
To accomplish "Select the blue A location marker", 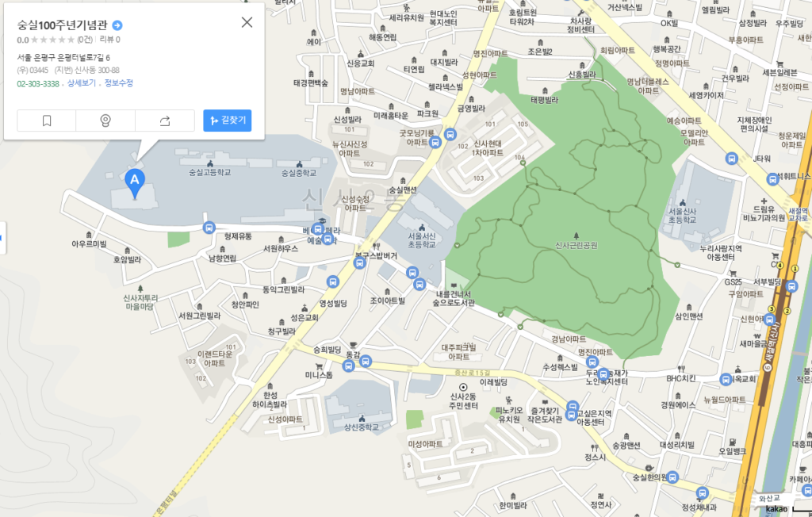I will [135, 181].
